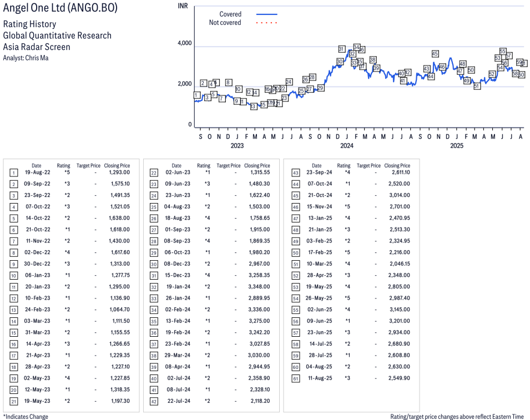Select the 'Analyst: Chris Ma' text

(26, 58)
